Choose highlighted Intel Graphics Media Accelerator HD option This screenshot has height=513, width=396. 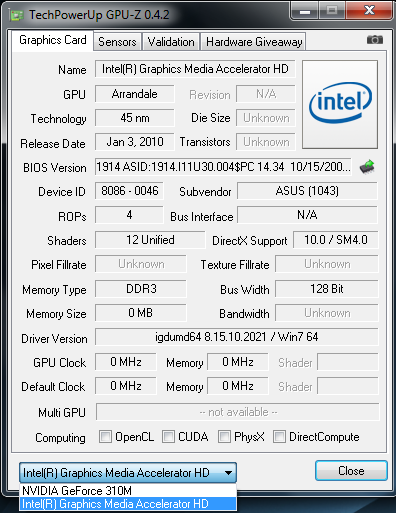tap(128, 504)
